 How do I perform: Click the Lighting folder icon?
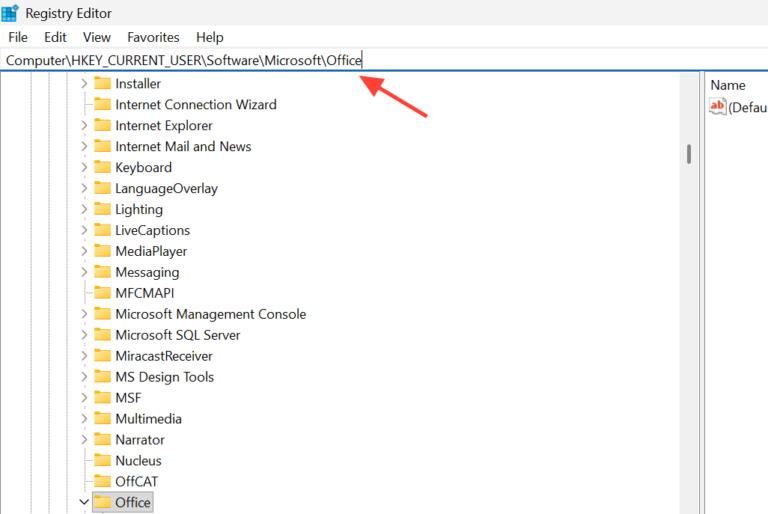(x=102, y=209)
